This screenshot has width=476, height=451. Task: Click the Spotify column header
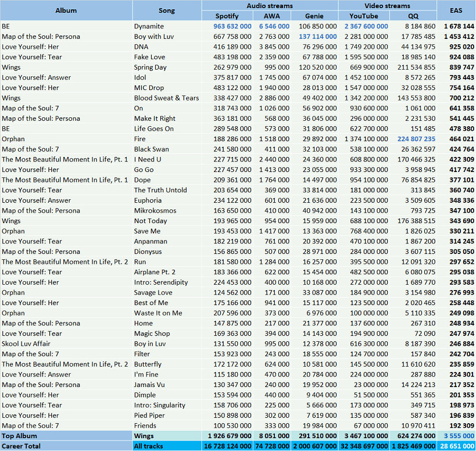tap(227, 16)
